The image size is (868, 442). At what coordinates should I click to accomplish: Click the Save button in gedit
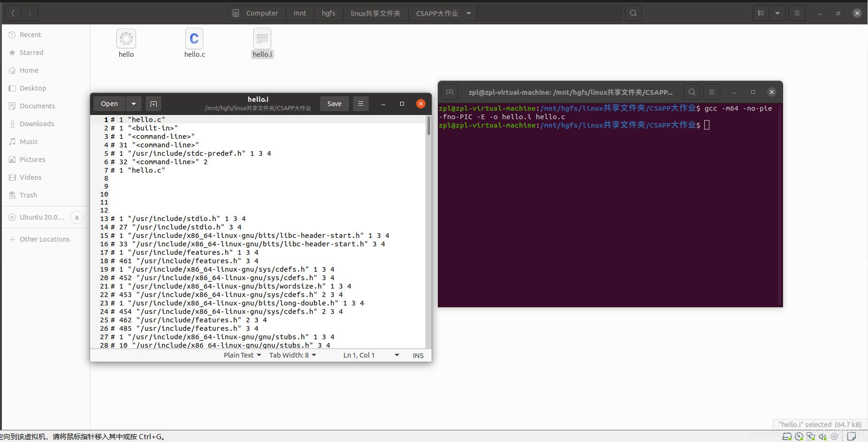(335, 104)
